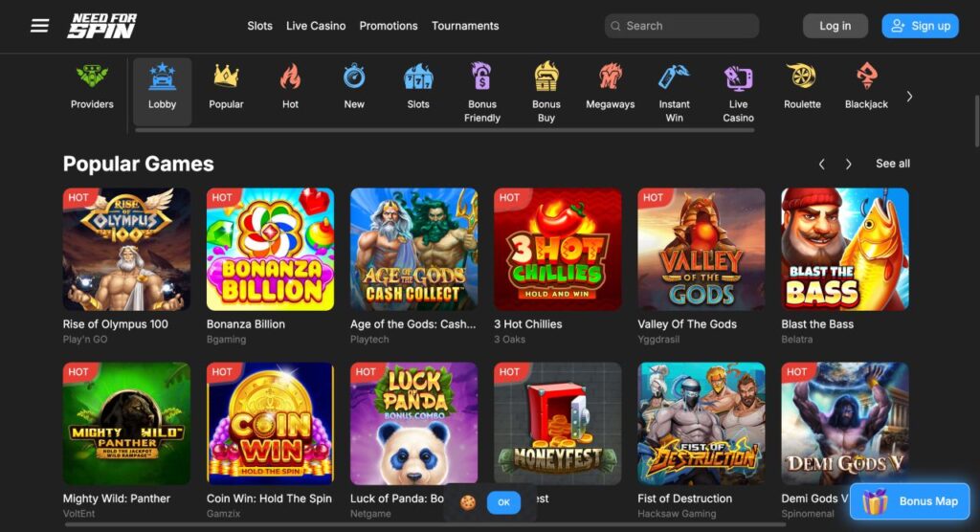This screenshot has height=532, width=980.
Task: Open Age of the Gods Cash Collect thumbnail
Action: coord(413,250)
